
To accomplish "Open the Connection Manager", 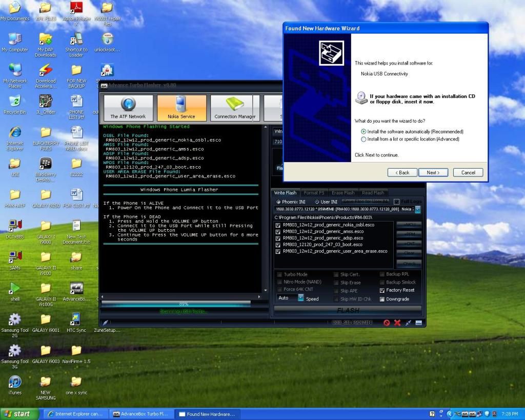I will click(235, 108).
